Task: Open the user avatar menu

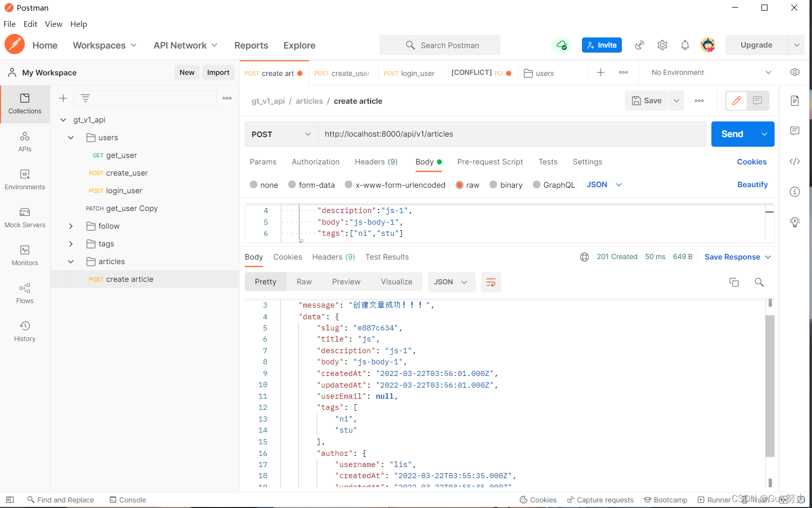Action: 708,45
